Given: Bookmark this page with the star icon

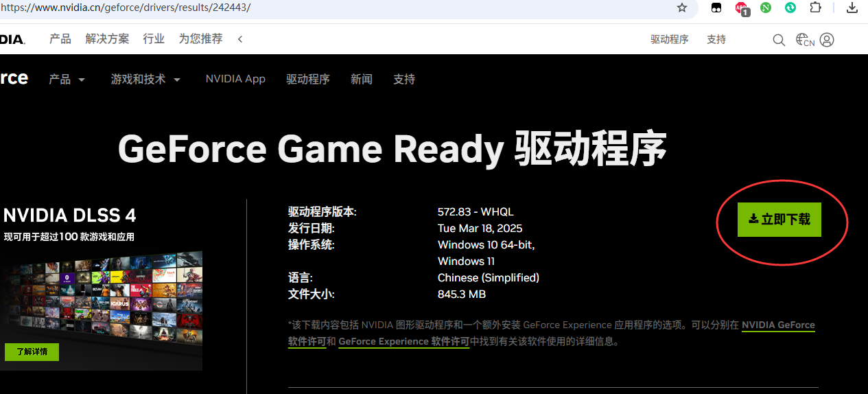Looking at the screenshot, I should point(681,8).
